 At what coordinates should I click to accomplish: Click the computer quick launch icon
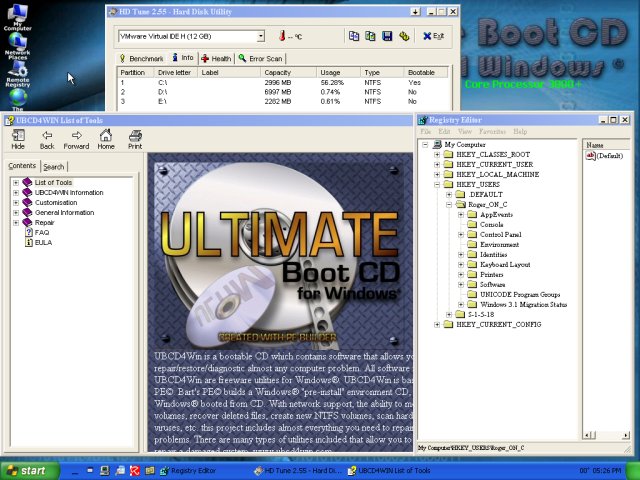(105, 471)
